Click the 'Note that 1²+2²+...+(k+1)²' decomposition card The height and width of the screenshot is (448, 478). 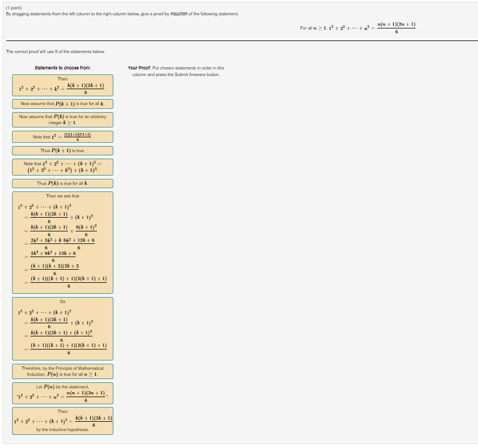coord(62,166)
